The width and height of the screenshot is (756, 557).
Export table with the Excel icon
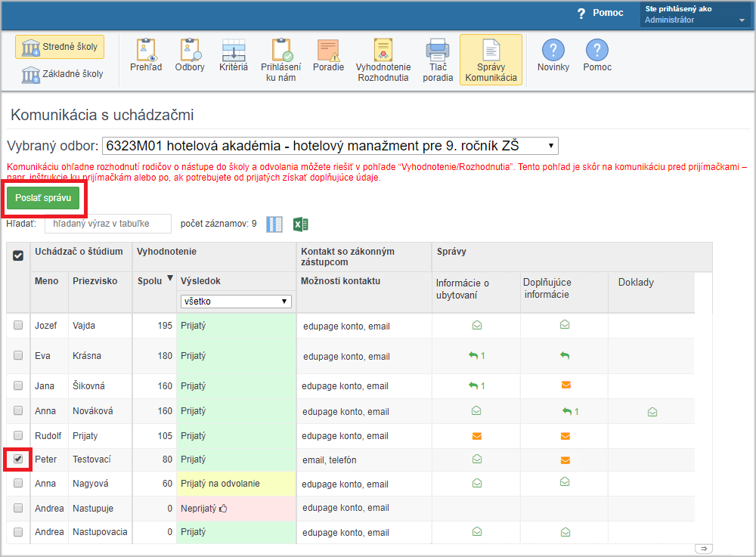point(301,224)
